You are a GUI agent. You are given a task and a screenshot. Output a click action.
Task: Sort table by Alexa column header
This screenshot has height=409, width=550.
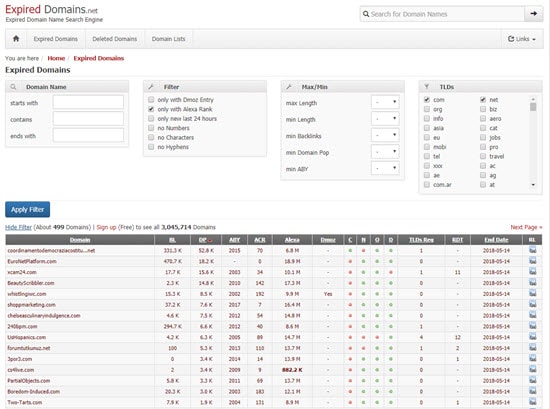point(292,240)
